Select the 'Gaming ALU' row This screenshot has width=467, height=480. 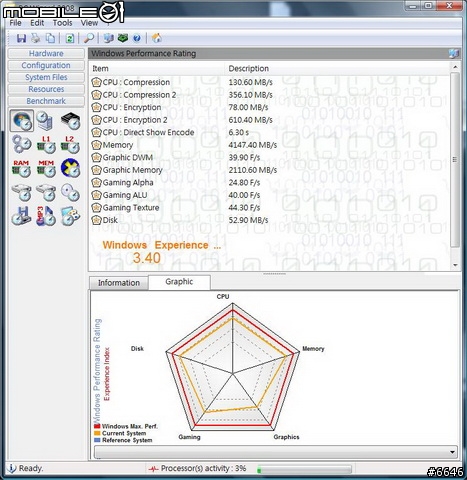tap(270, 195)
